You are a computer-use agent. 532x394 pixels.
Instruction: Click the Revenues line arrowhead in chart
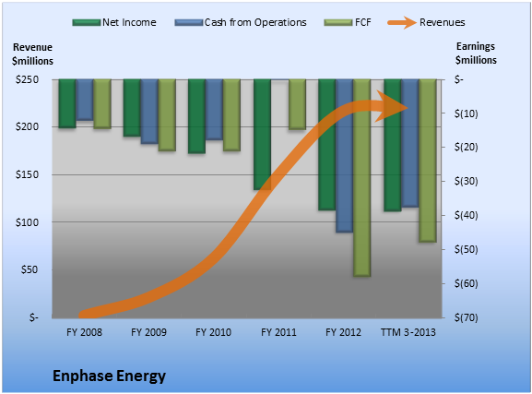pos(392,106)
